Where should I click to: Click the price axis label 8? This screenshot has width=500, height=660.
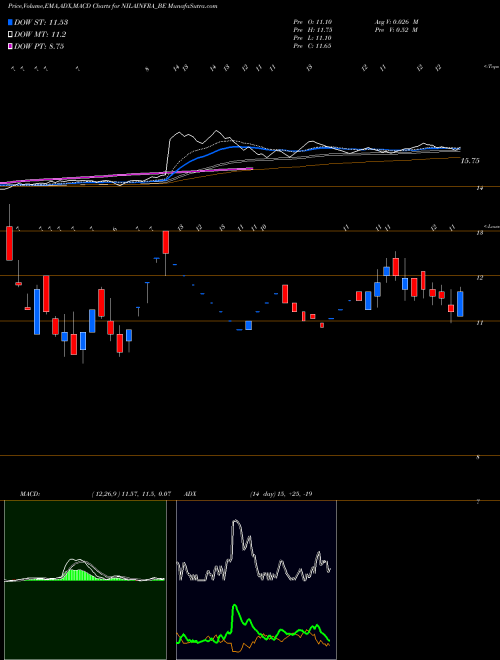(x=477, y=457)
